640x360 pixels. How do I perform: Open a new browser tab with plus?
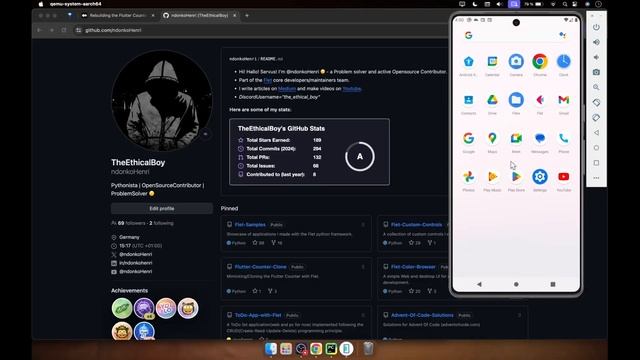point(247,16)
